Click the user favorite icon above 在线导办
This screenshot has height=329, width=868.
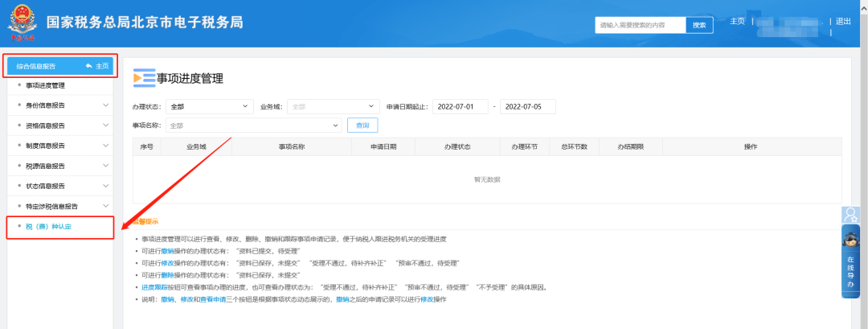click(850, 215)
